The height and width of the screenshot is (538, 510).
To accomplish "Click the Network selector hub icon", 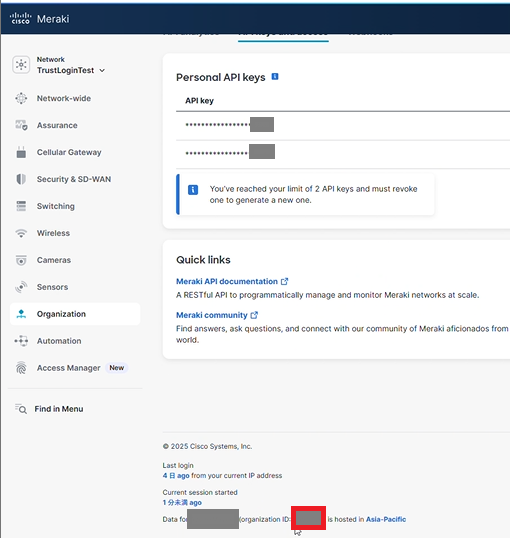I will click(x=21, y=65).
